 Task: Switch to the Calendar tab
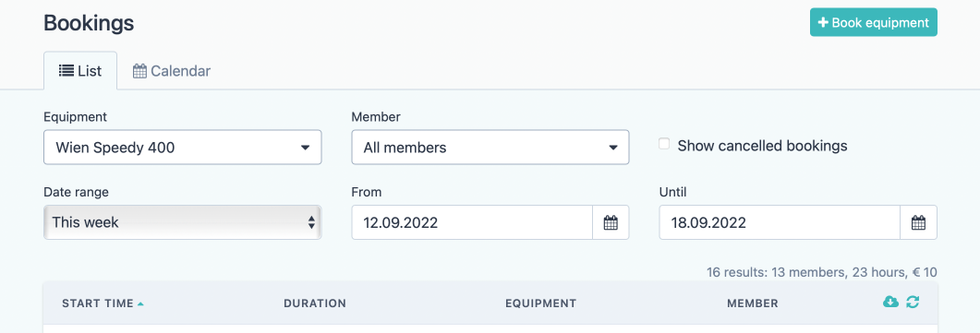click(171, 71)
